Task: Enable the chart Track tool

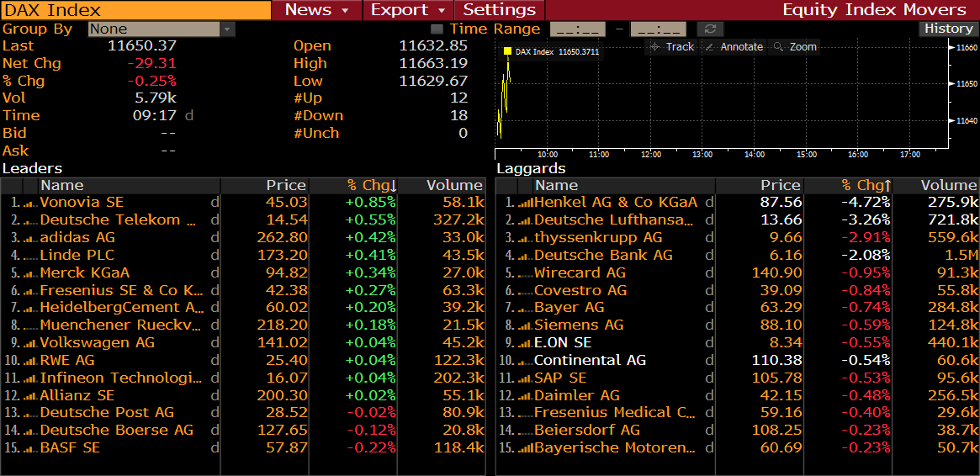Action: click(672, 47)
